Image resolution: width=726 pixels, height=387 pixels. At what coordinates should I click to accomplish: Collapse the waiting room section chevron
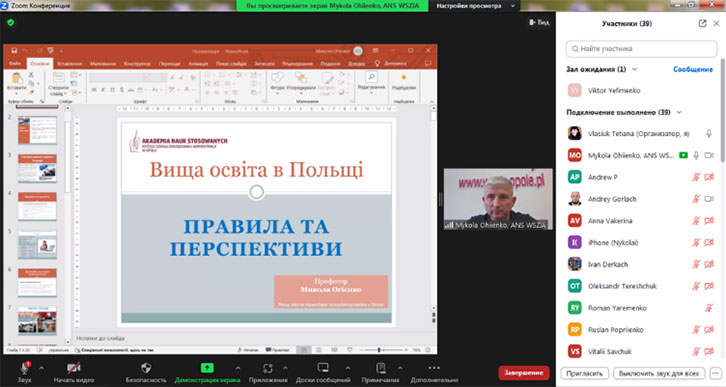[634, 69]
